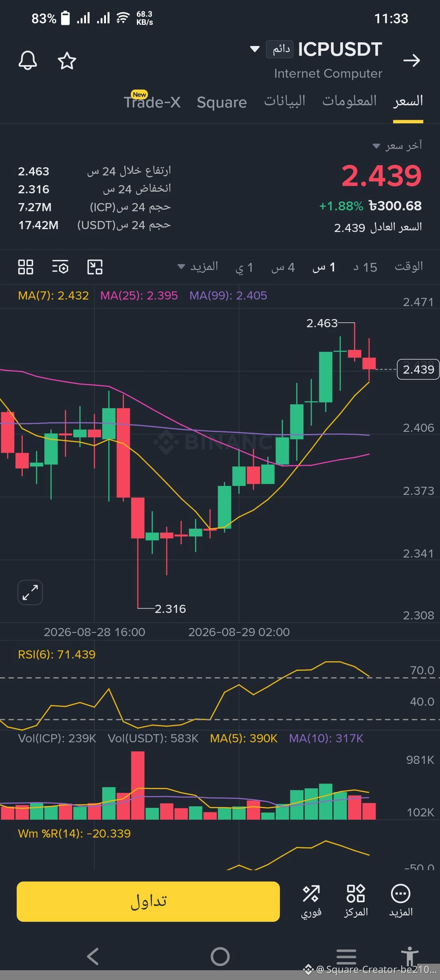Tap the ICPUSDT pair title
440x980 pixels.
coord(340,49)
